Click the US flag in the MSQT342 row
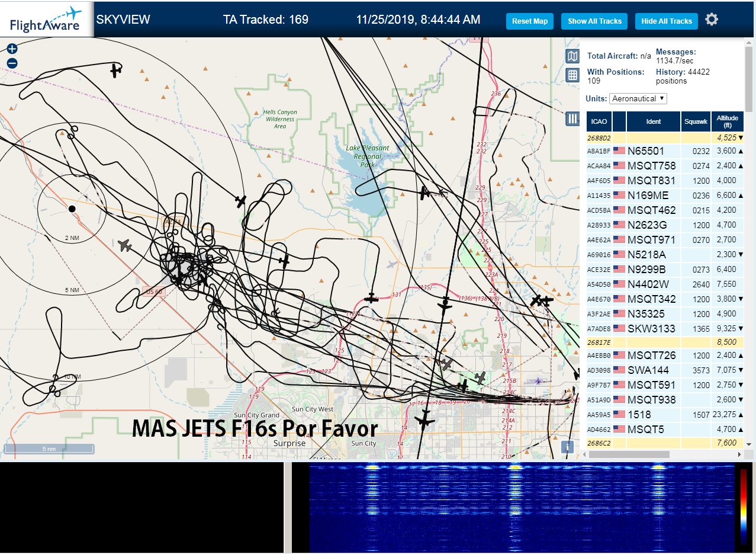The width and height of the screenshot is (756, 554). click(619, 299)
